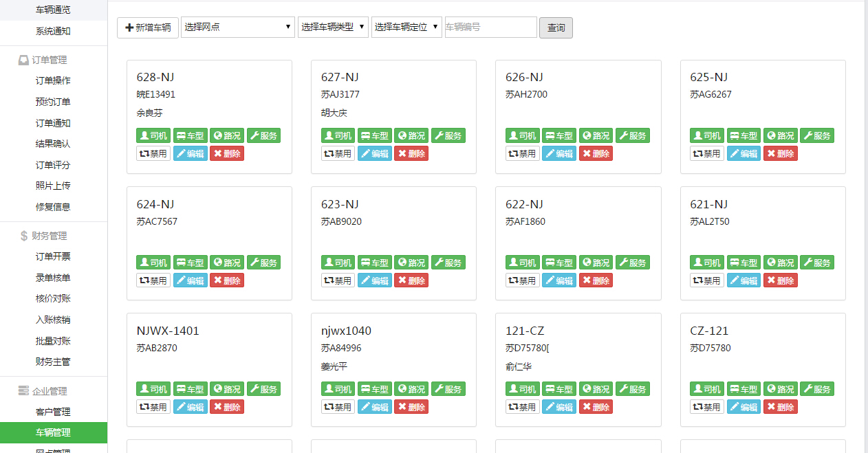Click the 查询 search button
This screenshot has width=868, height=453.
click(556, 27)
